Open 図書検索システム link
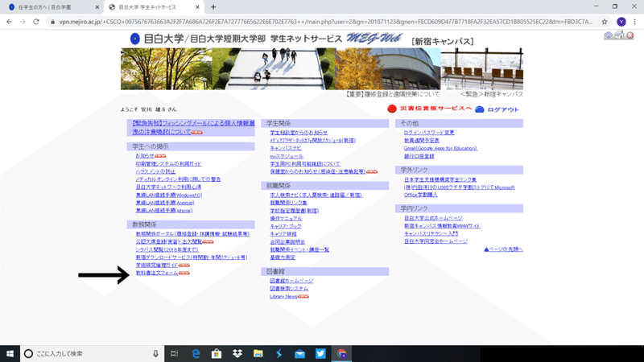This screenshot has width=644, height=362. [x=289, y=289]
